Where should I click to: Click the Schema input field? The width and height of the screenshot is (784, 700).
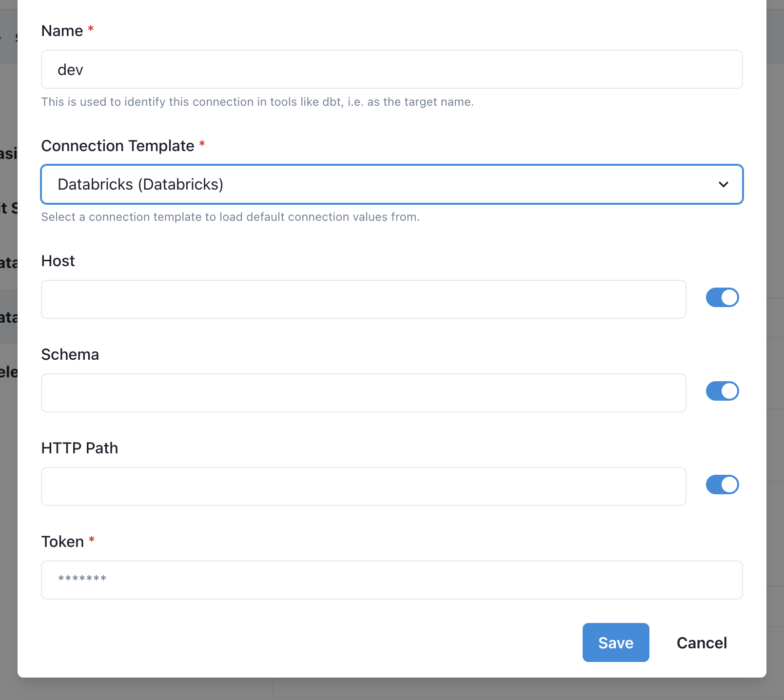point(364,393)
